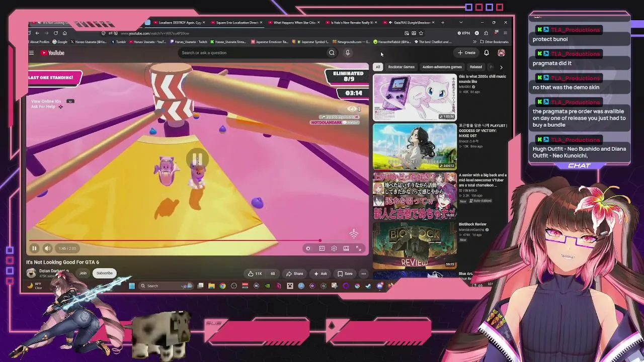Open the 2000s chill music video thumbnail
Screen dimensions: 644x362
(415, 98)
